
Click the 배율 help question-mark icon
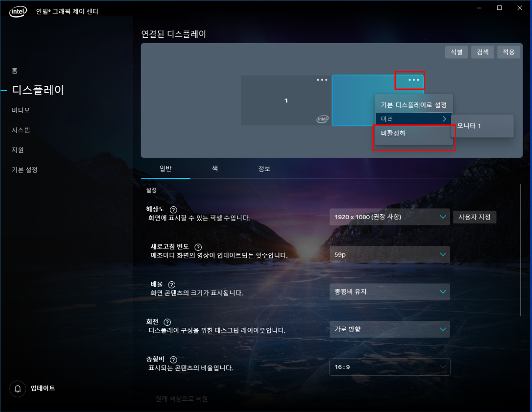(x=172, y=285)
